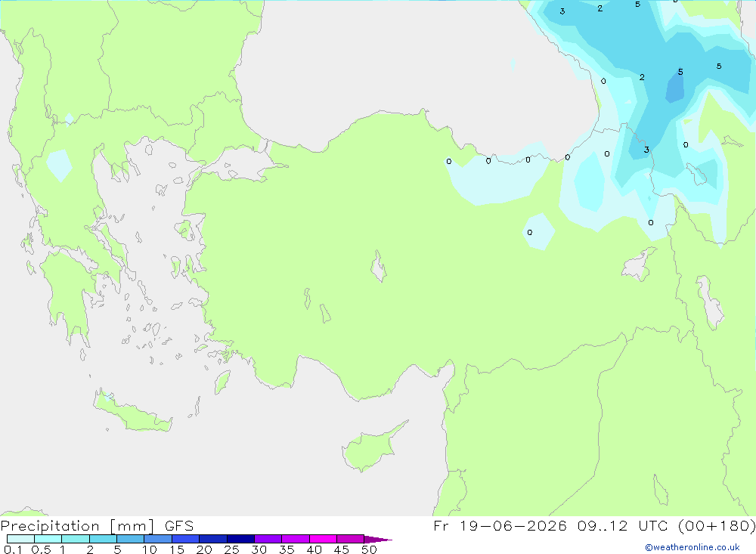Click the 20–25 mm legend color swatch
This screenshot has width=756, height=554.
[x=212, y=539]
